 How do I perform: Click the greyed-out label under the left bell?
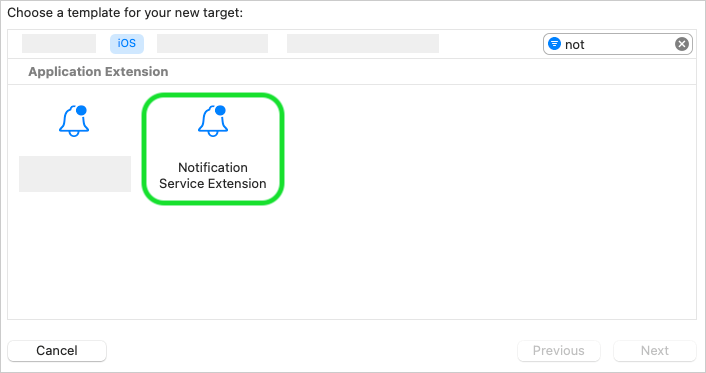click(75, 174)
